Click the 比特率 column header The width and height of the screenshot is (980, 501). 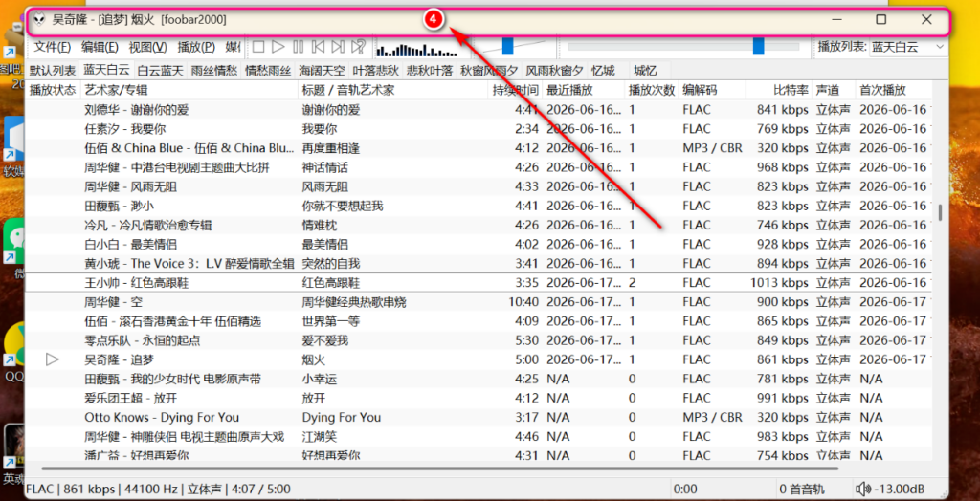pyautogui.click(x=779, y=90)
